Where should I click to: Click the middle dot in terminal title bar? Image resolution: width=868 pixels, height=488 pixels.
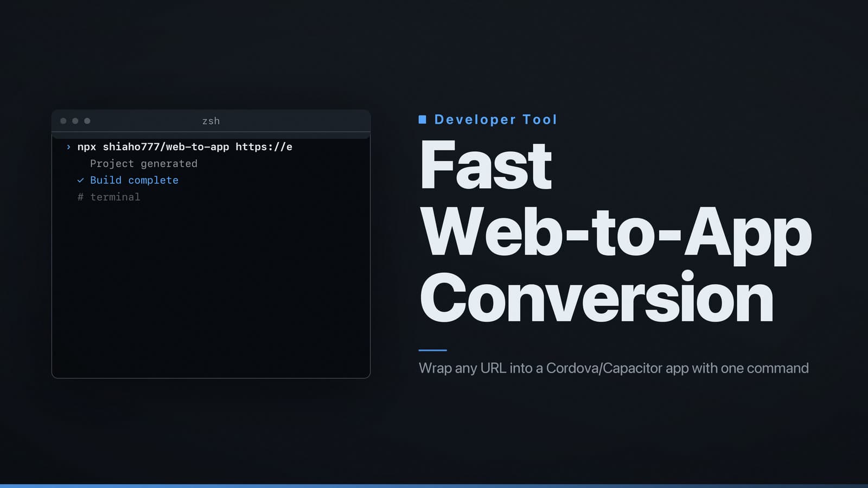click(x=75, y=121)
